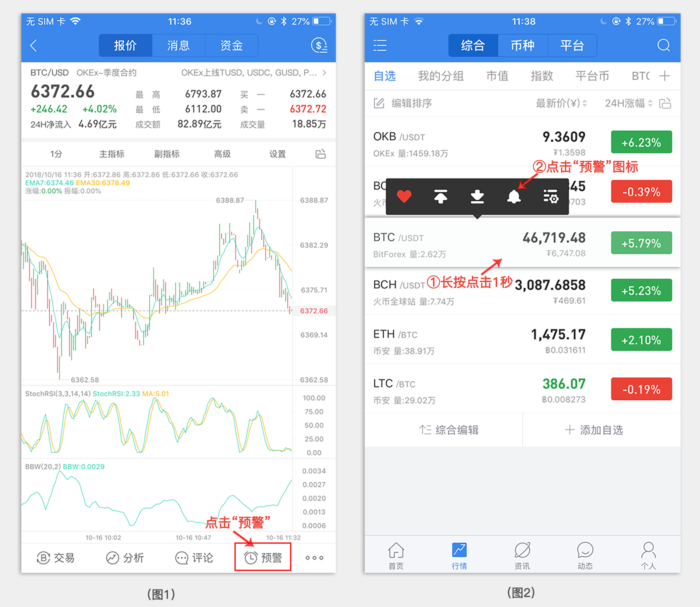The width and height of the screenshot is (700, 607).
Task: Open the LTC /BTC row
Action: pos(523,389)
